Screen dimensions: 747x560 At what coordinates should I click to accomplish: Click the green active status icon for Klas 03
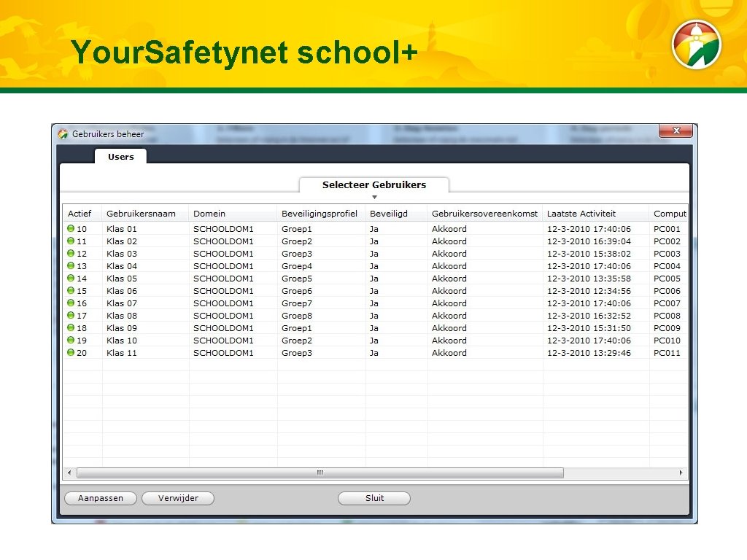71,253
